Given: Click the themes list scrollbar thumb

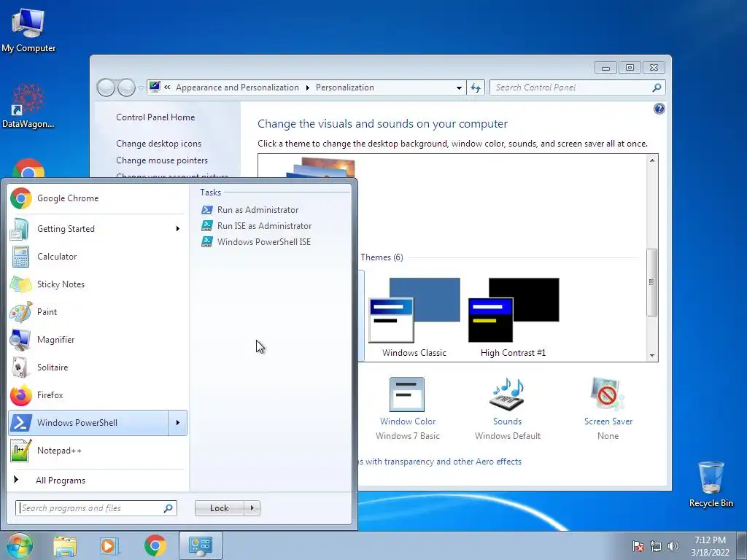Looking at the screenshot, I should tap(651, 282).
